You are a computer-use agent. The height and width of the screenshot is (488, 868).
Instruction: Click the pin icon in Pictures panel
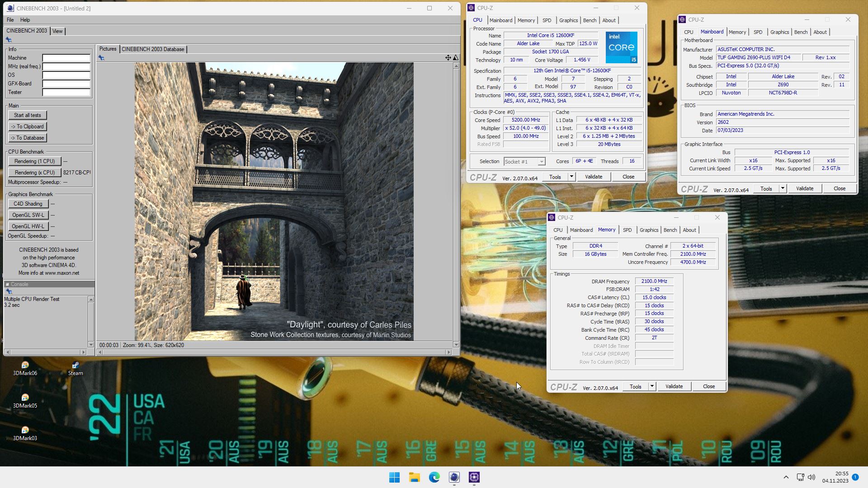[101, 58]
